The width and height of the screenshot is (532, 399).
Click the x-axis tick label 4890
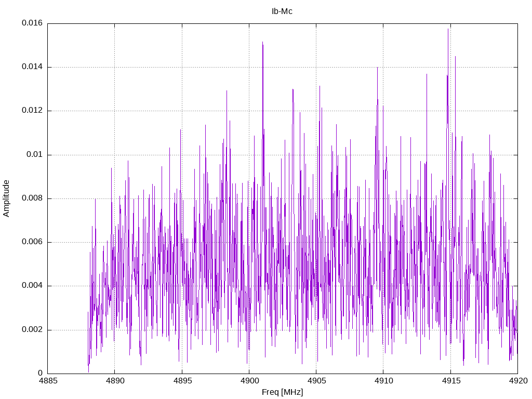click(x=115, y=381)
